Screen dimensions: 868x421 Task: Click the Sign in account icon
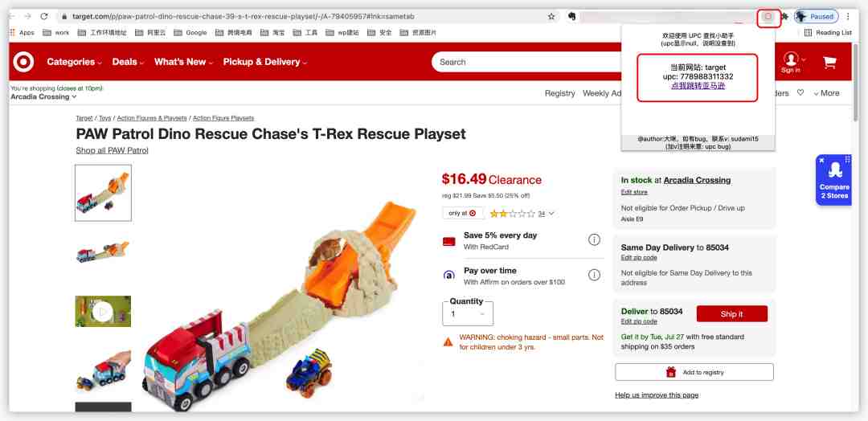pyautogui.click(x=791, y=62)
